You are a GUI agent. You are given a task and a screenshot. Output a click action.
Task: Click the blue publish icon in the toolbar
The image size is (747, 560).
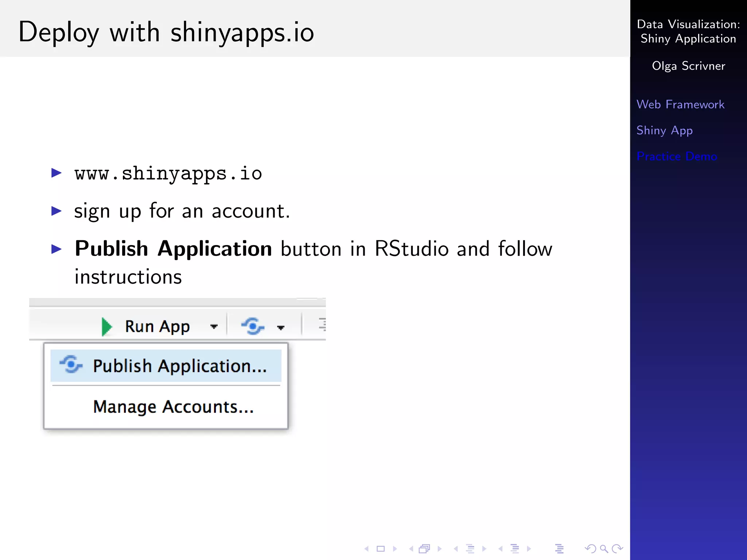(253, 326)
